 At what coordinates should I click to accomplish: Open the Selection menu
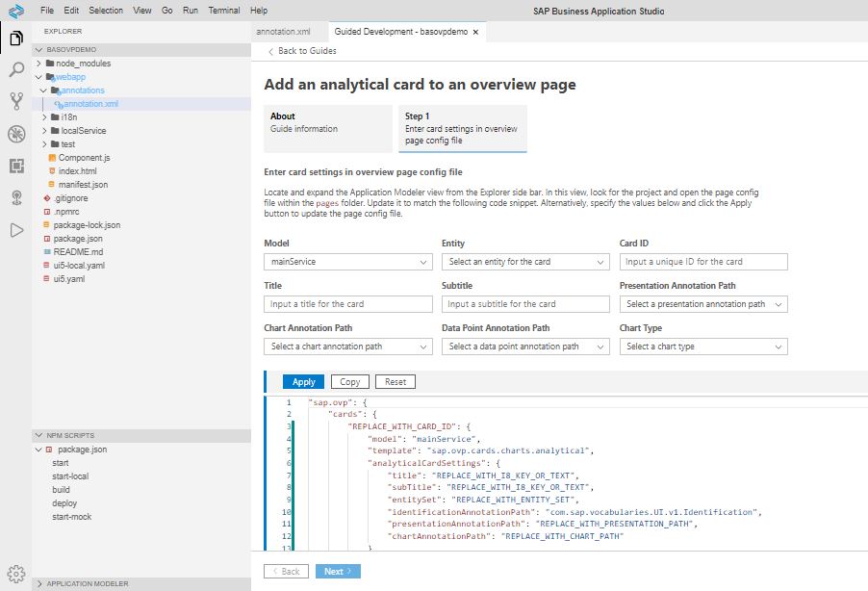(x=106, y=11)
